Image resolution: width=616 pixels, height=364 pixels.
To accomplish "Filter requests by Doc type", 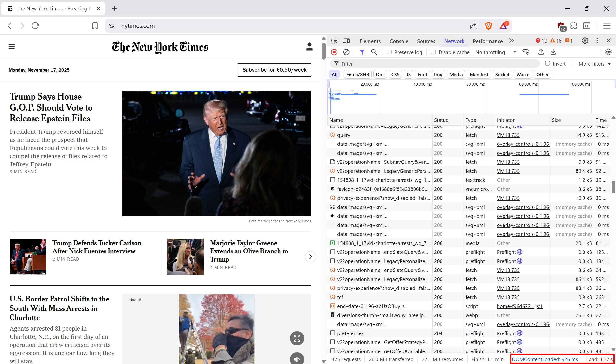I will tap(380, 75).
